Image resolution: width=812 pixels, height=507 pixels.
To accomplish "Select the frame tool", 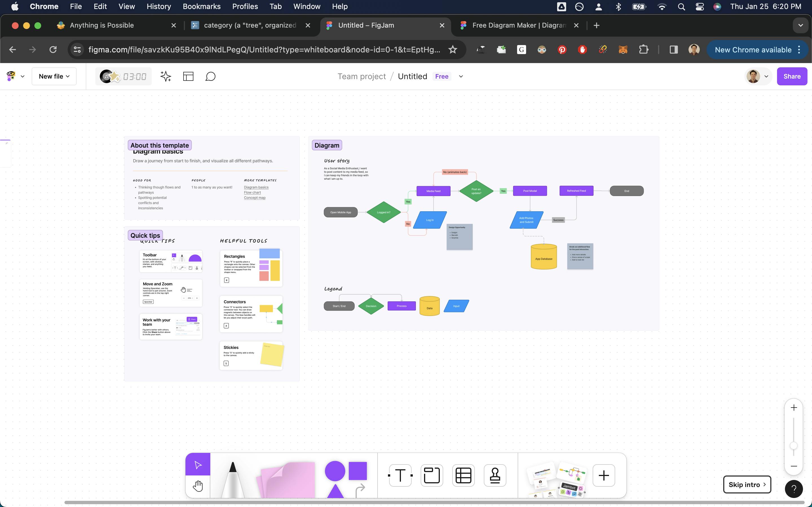I will point(431,474).
